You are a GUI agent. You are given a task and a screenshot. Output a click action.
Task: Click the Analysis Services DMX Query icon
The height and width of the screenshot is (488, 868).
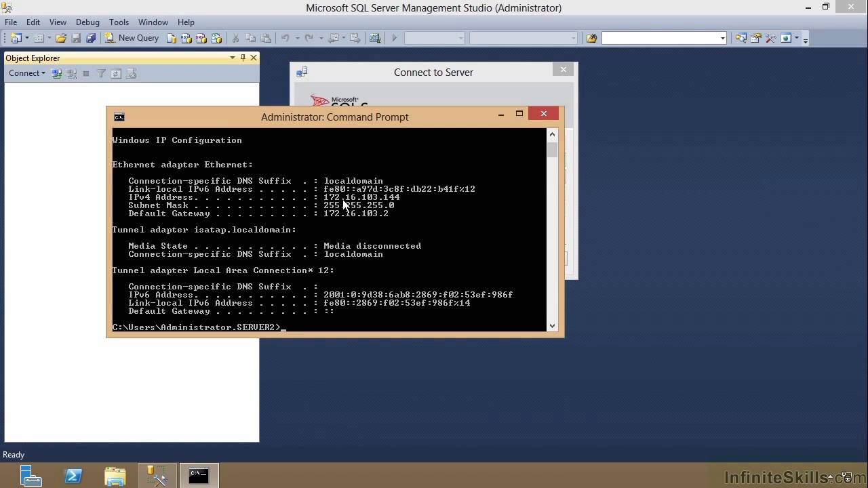click(201, 39)
